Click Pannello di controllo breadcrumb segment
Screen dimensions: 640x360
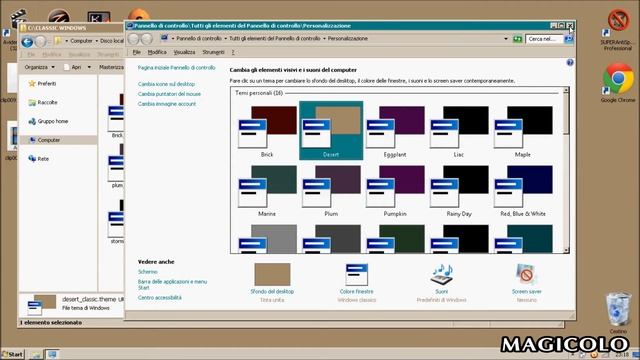tap(199, 38)
